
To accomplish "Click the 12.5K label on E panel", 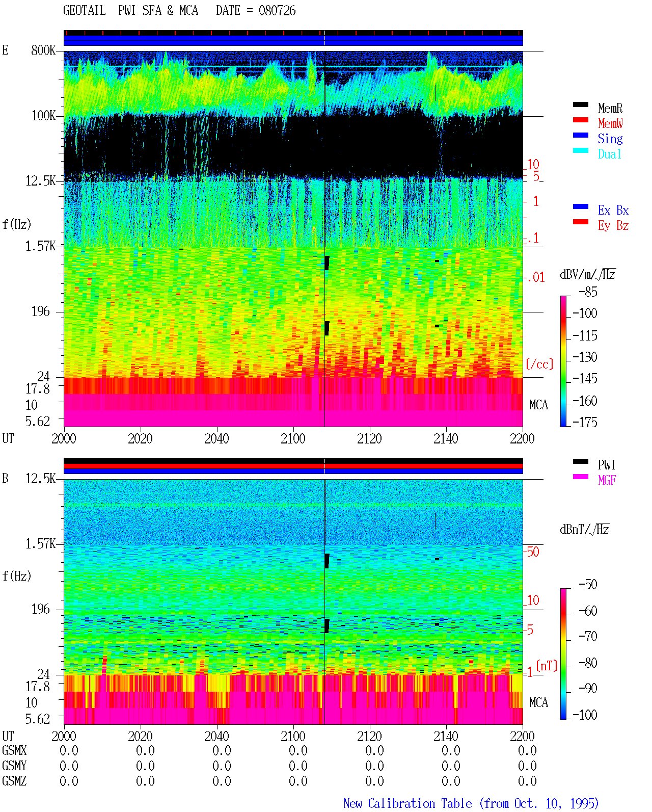I will click(40, 180).
